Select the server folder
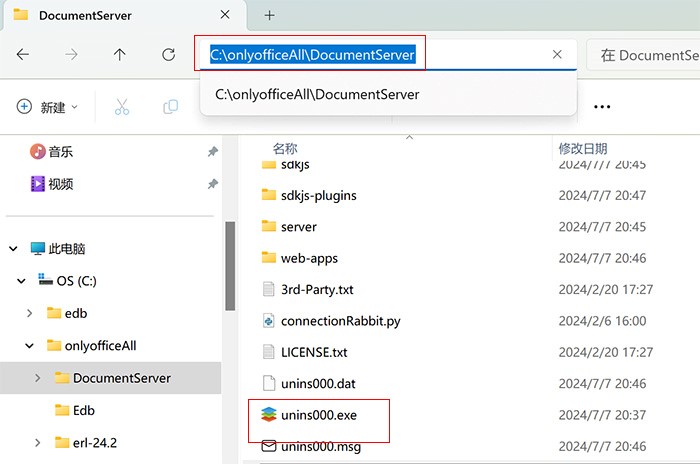The image size is (700, 464). pos(289,226)
